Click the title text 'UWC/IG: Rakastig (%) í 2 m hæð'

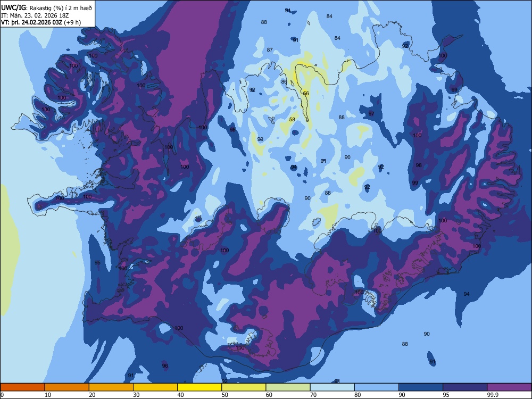coord(46,8)
